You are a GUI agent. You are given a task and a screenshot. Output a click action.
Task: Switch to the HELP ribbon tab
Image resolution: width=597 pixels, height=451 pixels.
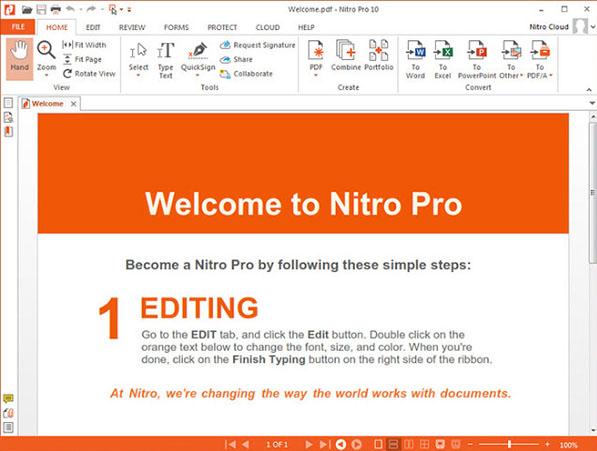pos(306,27)
